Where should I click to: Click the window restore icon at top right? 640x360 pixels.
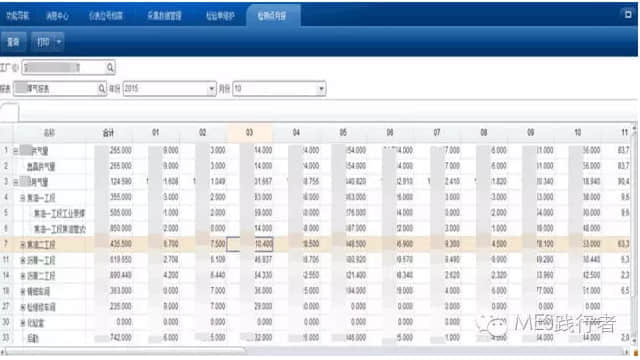(x=628, y=14)
